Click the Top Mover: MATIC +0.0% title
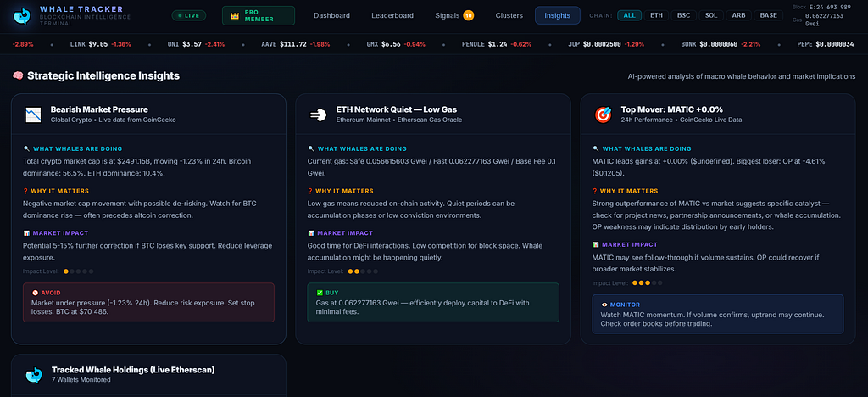 (672, 109)
